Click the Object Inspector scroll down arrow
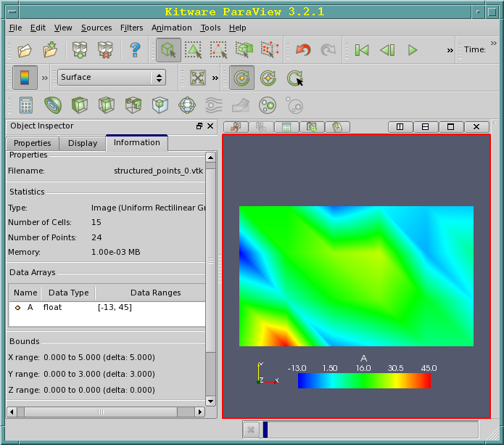The image size is (504, 445). (x=210, y=401)
